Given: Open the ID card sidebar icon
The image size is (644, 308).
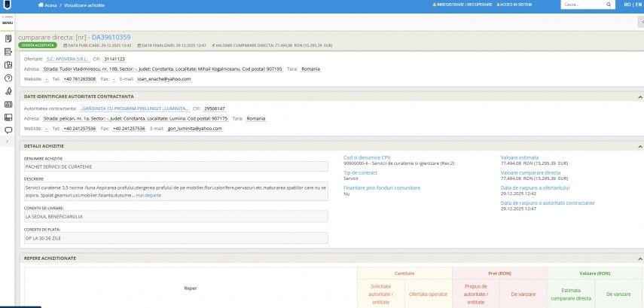Looking at the screenshot, I should [8, 105].
